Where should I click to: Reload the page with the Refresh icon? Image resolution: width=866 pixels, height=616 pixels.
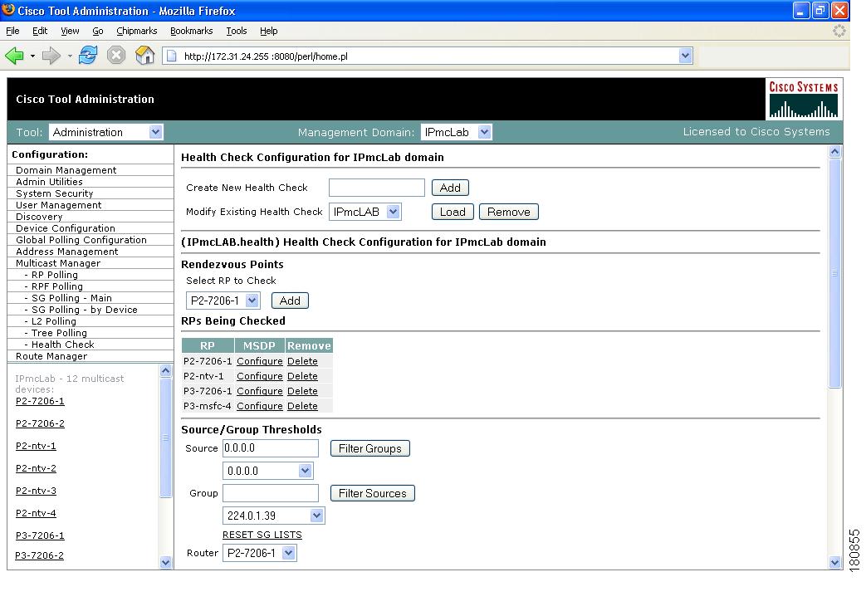(x=88, y=56)
